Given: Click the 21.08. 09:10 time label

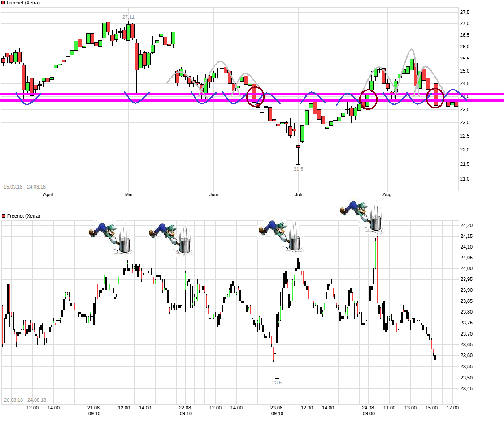Looking at the screenshot, I should [x=94, y=411].
